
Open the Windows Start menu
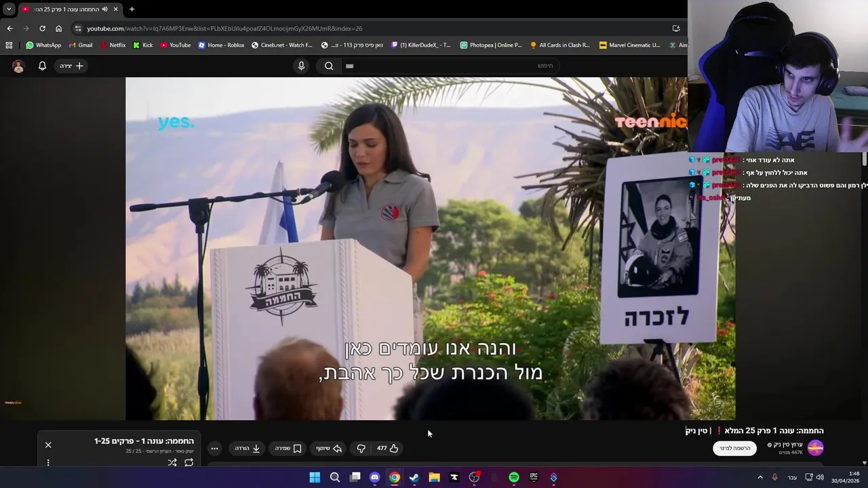[x=315, y=477]
